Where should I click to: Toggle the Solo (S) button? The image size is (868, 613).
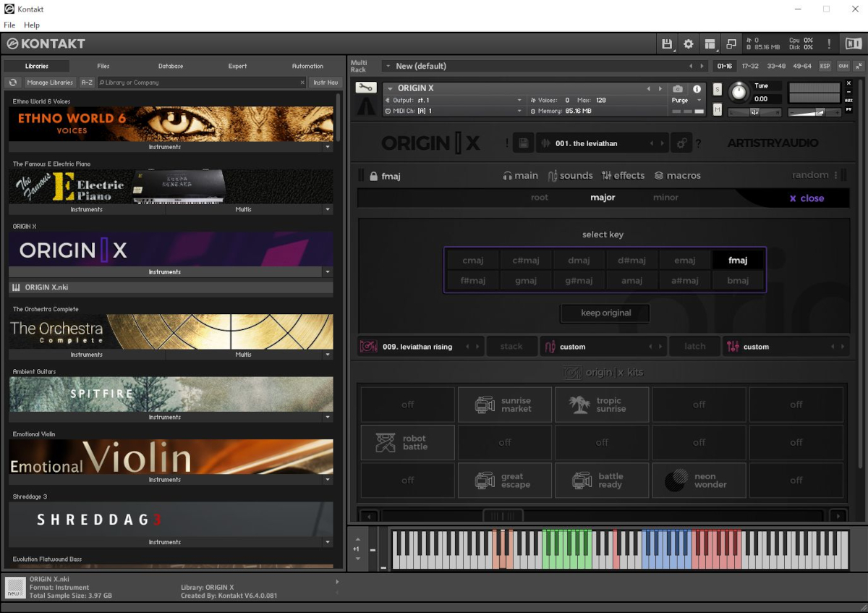717,89
